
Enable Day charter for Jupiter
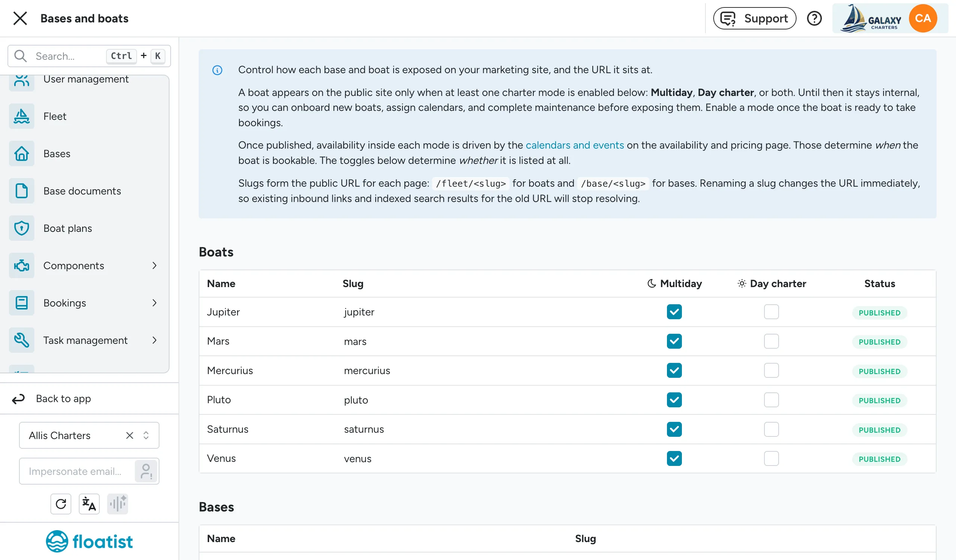point(771,312)
